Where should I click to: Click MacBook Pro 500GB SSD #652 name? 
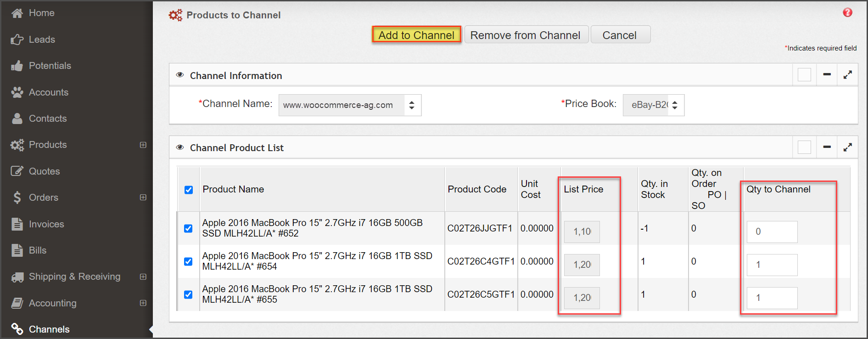[x=312, y=228]
